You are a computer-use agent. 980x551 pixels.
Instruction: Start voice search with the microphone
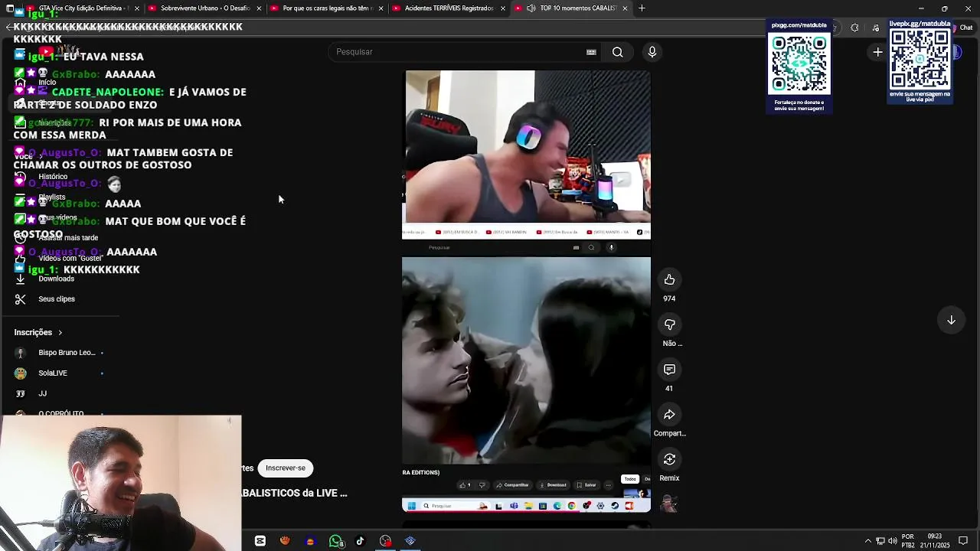(x=652, y=52)
